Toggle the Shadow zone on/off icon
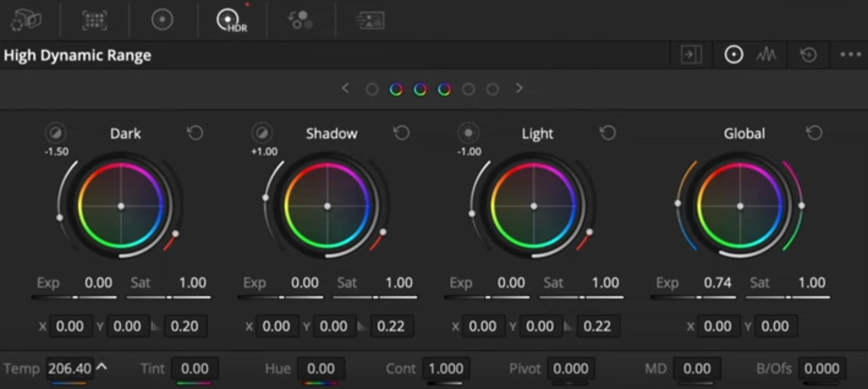 coord(262,133)
